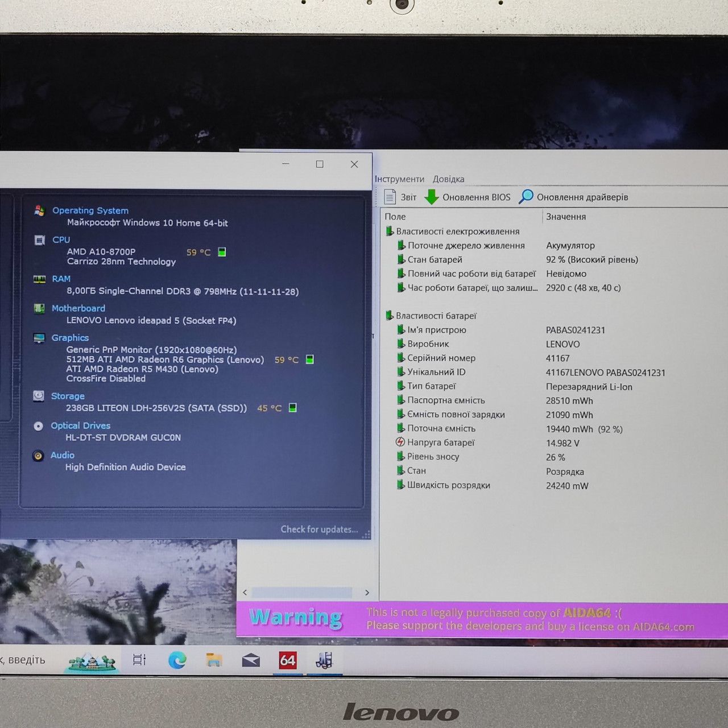The image size is (728, 728).
Task: Open Microsoft Edge from the taskbar
Action: click(x=177, y=660)
